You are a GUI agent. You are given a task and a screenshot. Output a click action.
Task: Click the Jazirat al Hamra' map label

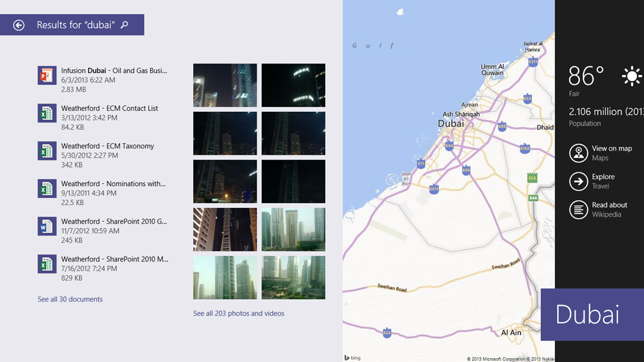click(533, 47)
